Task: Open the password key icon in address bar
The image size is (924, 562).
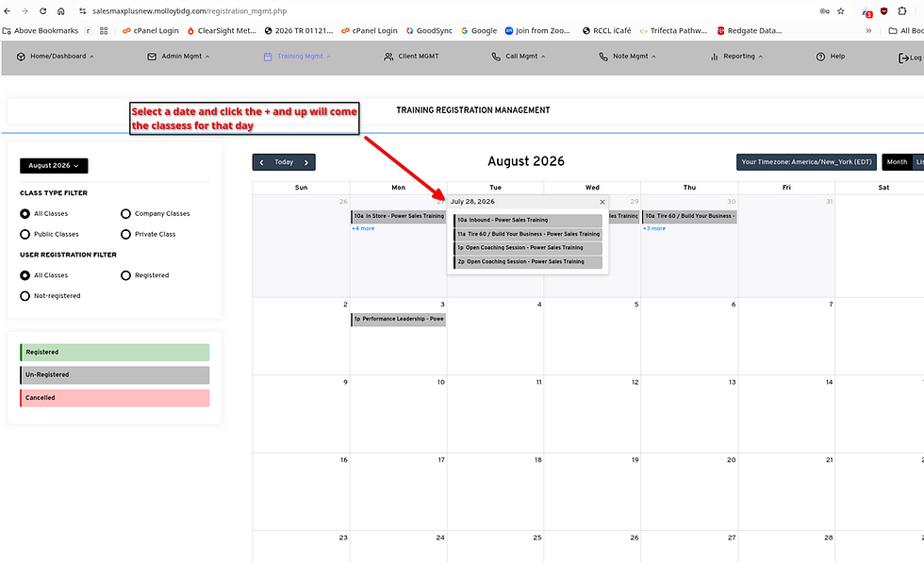Action: click(x=824, y=11)
